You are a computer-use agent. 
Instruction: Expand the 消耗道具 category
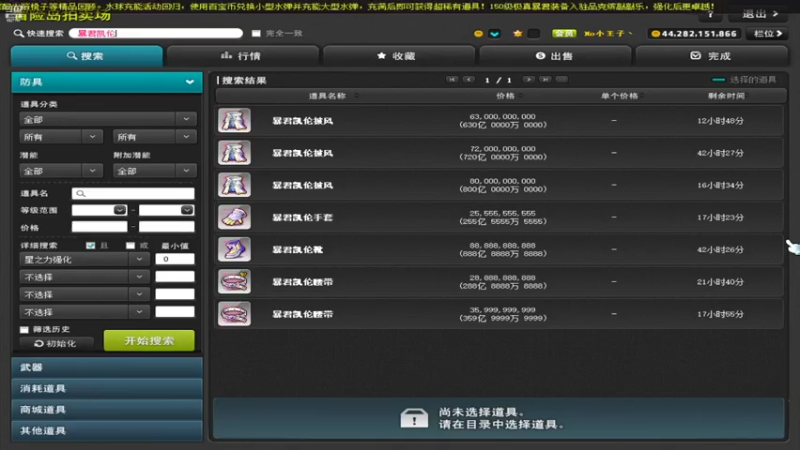pos(107,389)
